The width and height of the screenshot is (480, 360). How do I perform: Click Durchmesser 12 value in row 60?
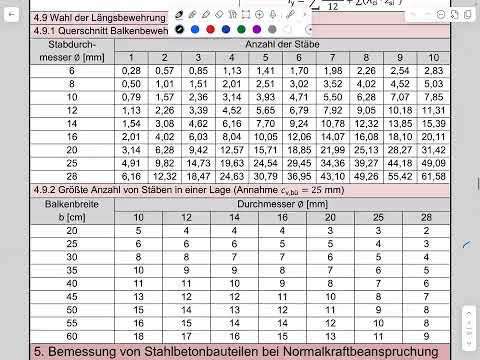click(x=186, y=336)
